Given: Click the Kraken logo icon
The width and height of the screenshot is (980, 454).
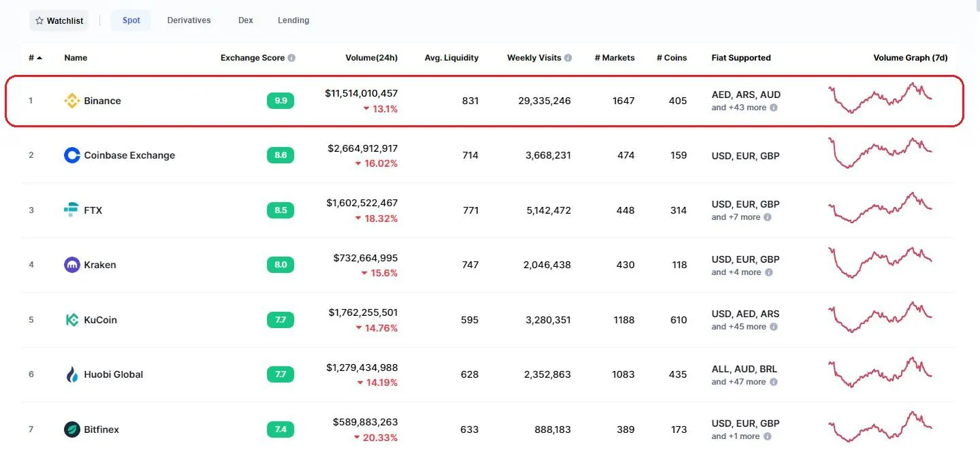Looking at the screenshot, I should (x=72, y=265).
